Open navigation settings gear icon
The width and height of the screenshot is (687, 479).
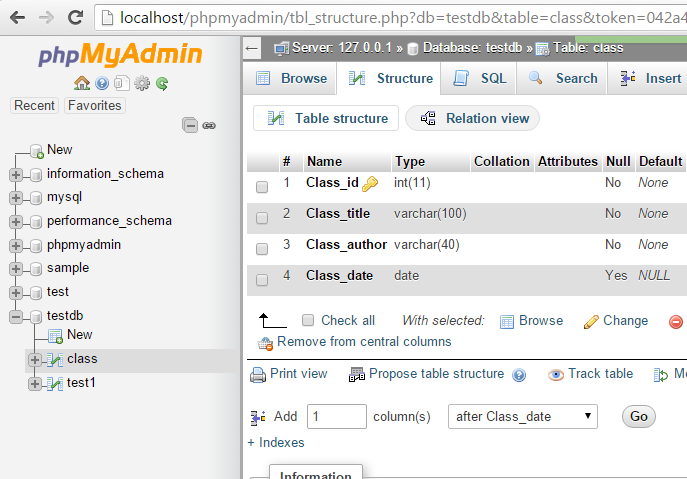(x=142, y=83)
